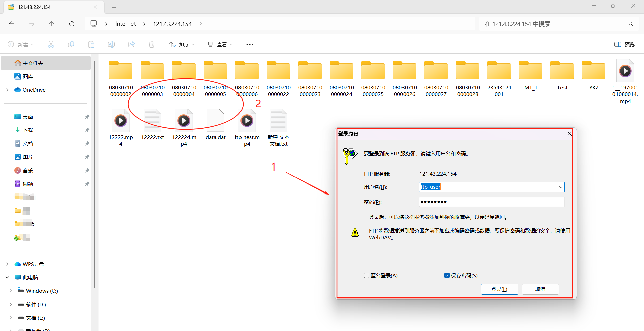
Task: Expand the 文档 (E:) drive node
Action: (x=11, y=318)
